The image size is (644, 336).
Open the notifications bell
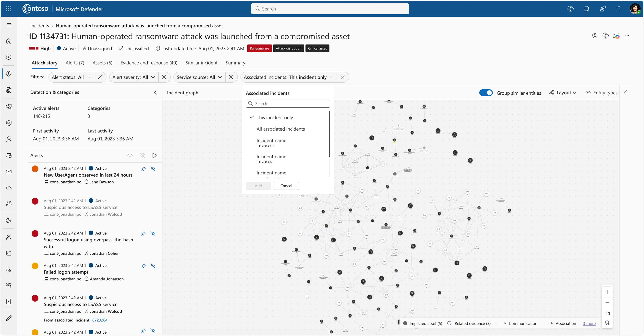pos(587,9)
